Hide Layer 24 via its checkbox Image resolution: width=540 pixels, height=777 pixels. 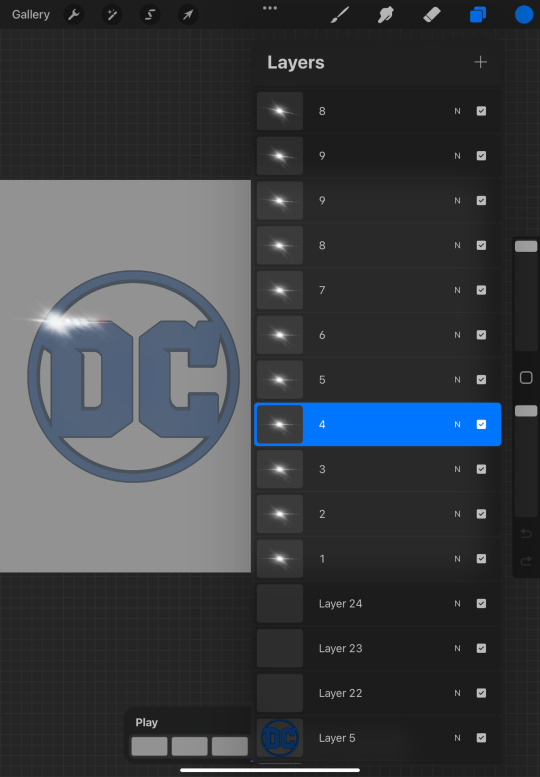(481, 604)
